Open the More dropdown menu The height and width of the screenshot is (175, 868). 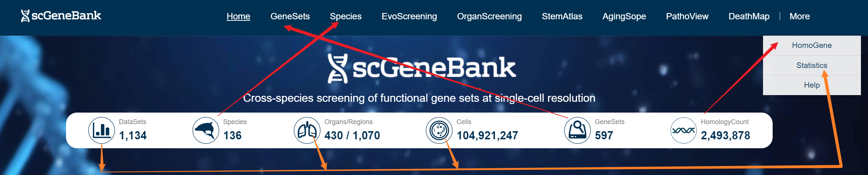(x=799, y=16)
